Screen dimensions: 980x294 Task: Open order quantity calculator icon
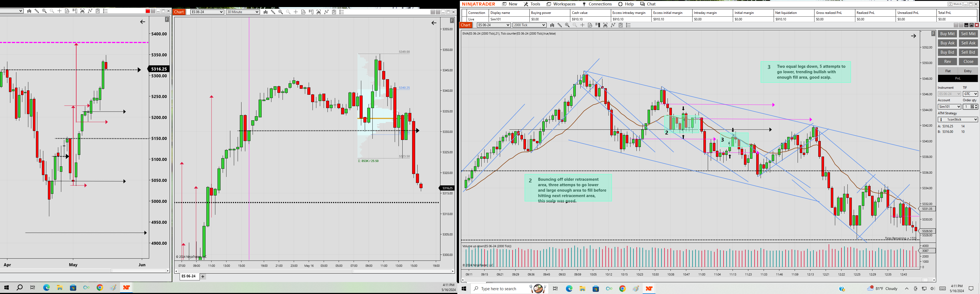coord(972,107)
